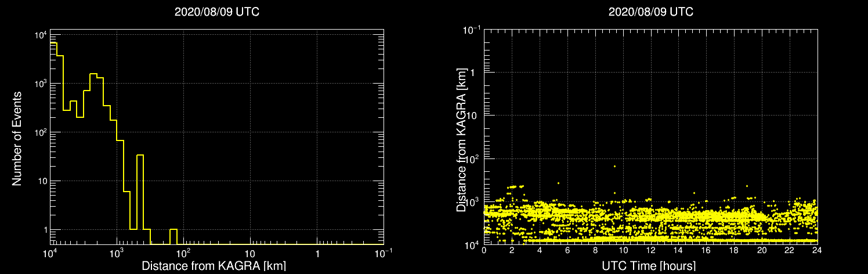Click the 10^3 tick on the histogram's x-axis
Screen dimensions: 868x274
(x=117, y=252)
